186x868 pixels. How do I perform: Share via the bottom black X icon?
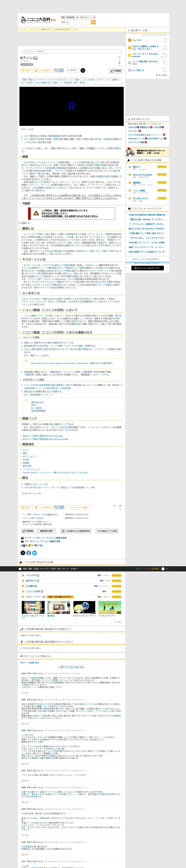click(23, 553)
